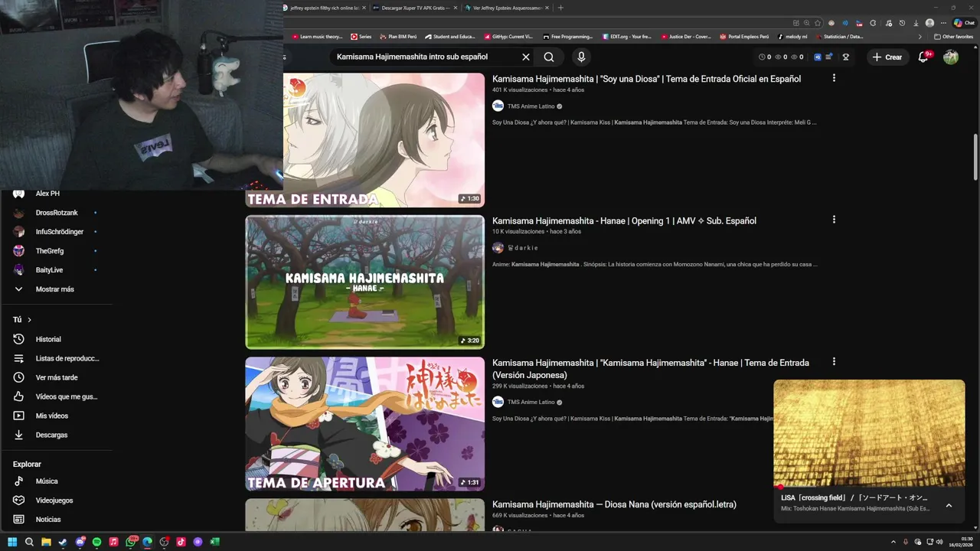This screenshot has width=980, height=551.
Task: Open browser downloads arrow icon
Action: [916, 23]
